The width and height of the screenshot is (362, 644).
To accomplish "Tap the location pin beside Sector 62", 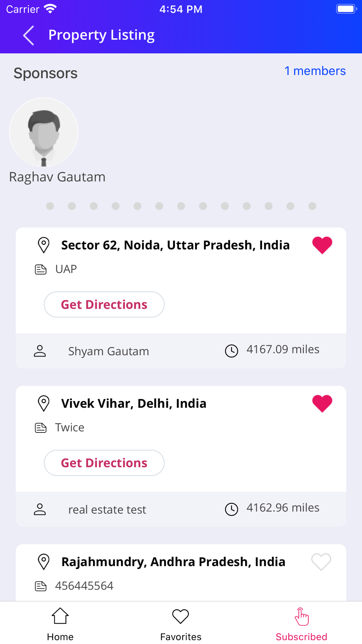I will (44, 245).
